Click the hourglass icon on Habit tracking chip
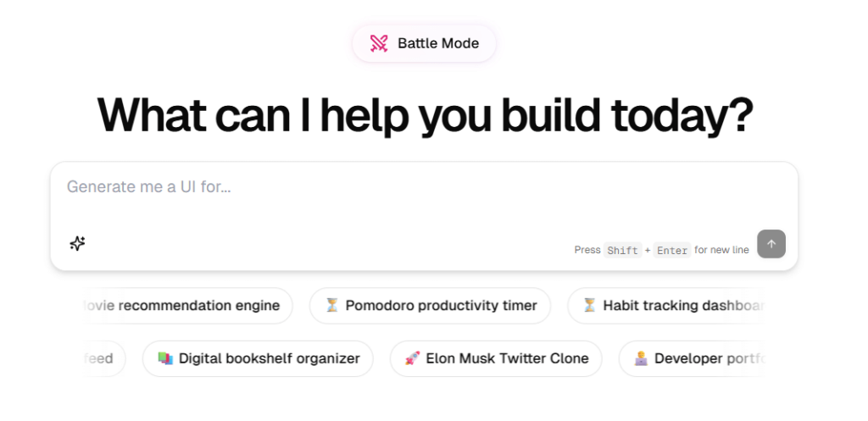The width and height of the screenshot is (868, 421). (589, 306)
